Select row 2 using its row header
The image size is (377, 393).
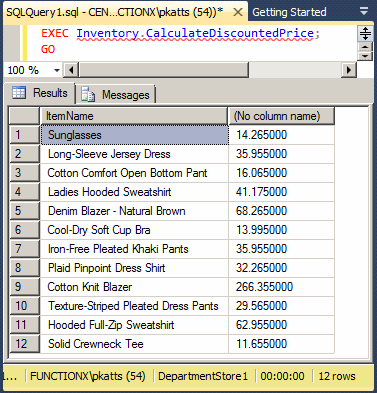tap(24, 154)
